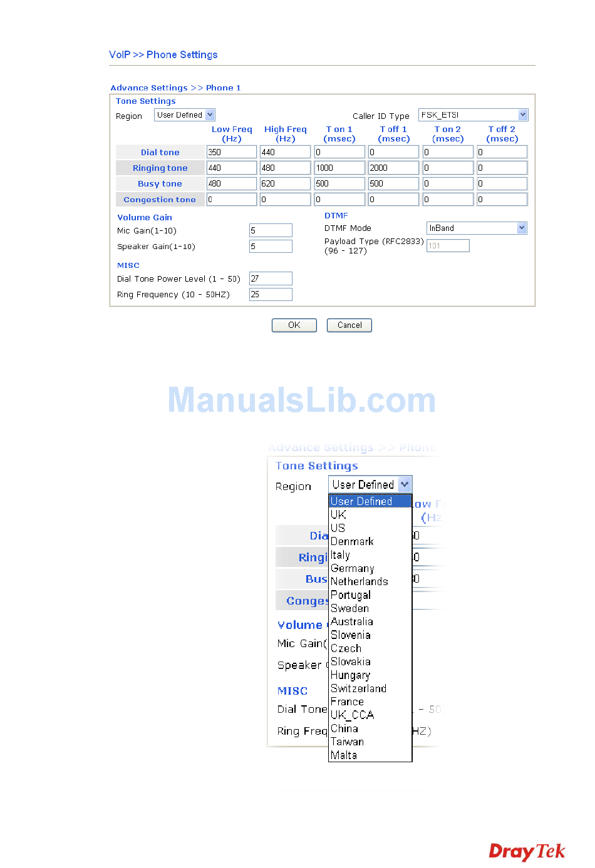
Task: Focus the Dial tone T on 1 field
Action: click(x=340, y=152)
